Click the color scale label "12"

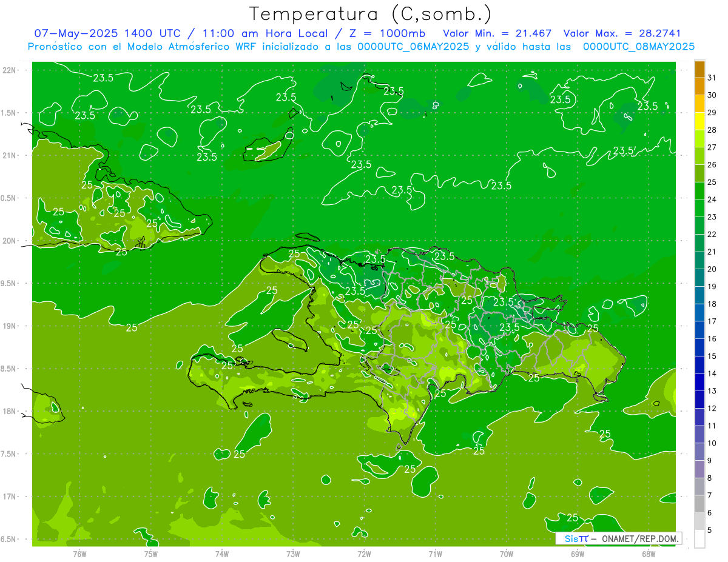(x=712, y=409)
